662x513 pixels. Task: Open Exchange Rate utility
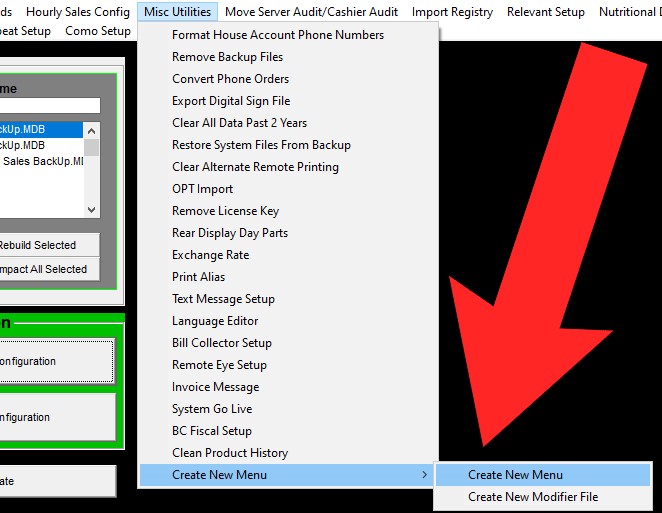pyautogui.click(x=210, y=255)
